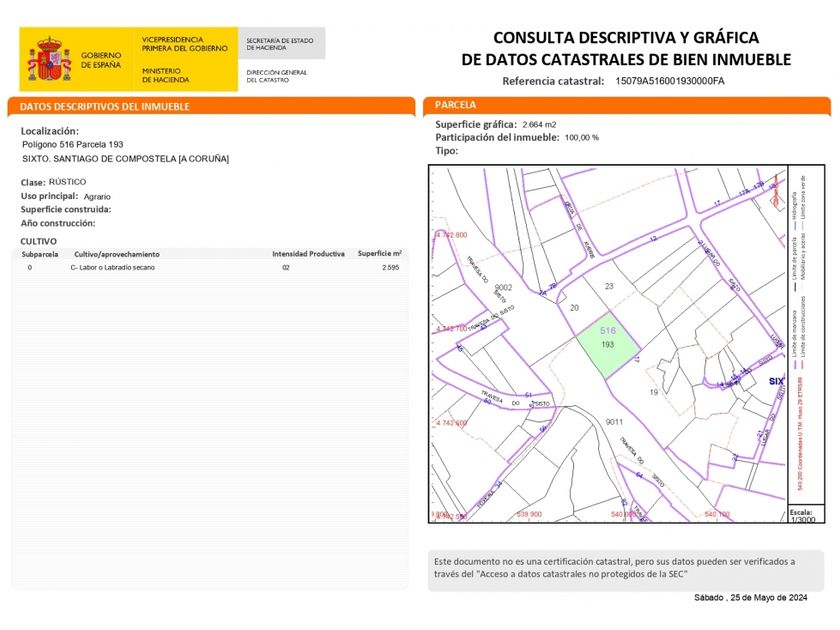This screenshot has width=840, height=630.
Task: Click the "Superficie m²" column header
Action: click(x=380, y=253)
